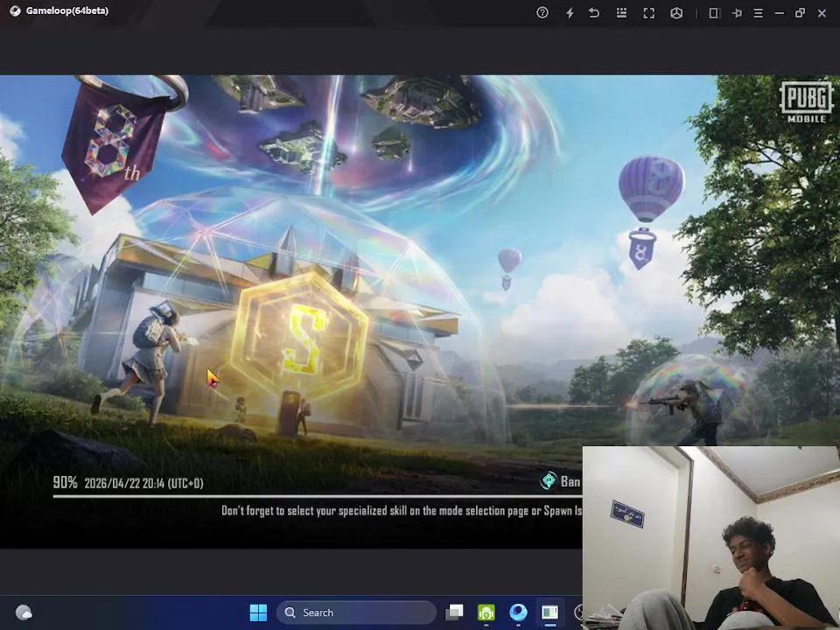Select the active window taskbar icon
This screenshot has height=630, width=840.
click(x=549, y=612)
